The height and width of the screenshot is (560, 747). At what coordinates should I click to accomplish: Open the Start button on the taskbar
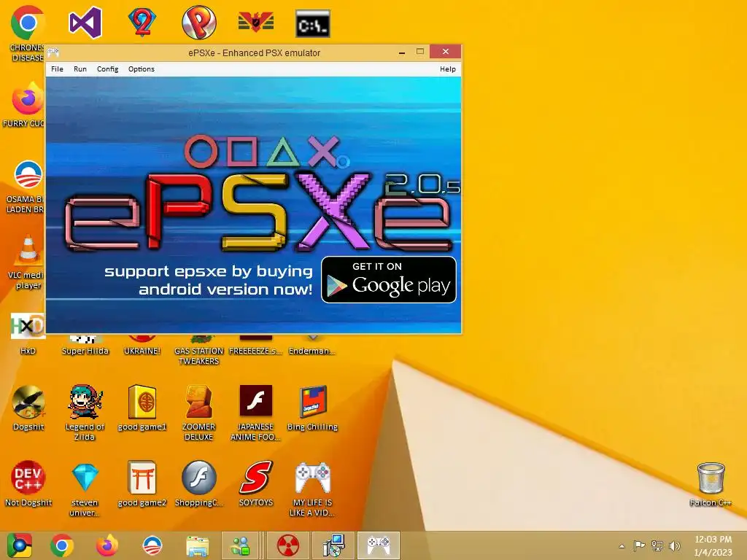(x=20, y=545)
